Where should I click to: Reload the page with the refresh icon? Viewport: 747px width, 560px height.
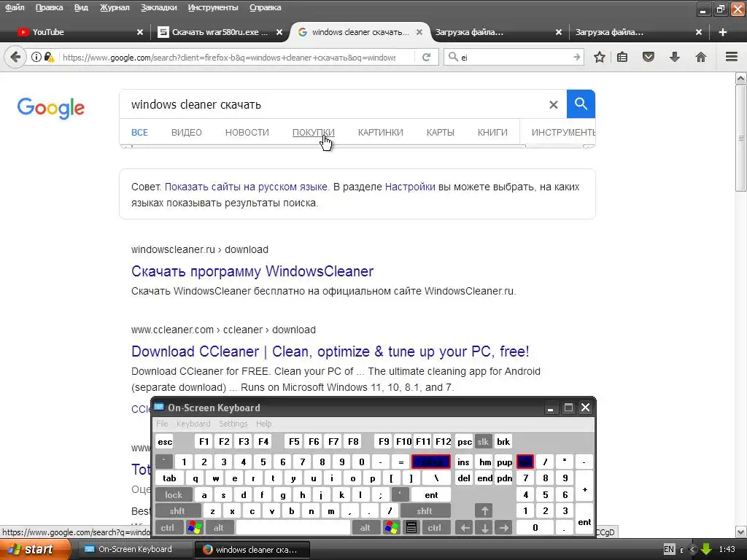click(426, 57)
